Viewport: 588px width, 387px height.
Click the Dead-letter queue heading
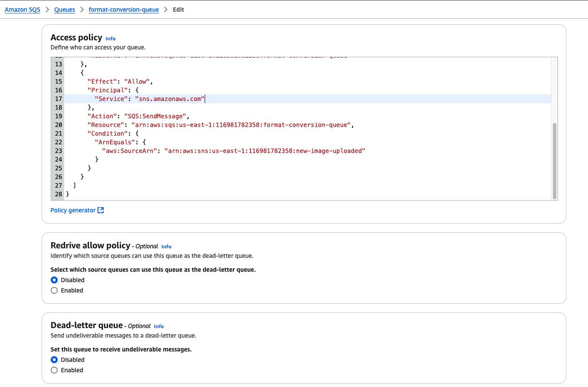point(87,325)
